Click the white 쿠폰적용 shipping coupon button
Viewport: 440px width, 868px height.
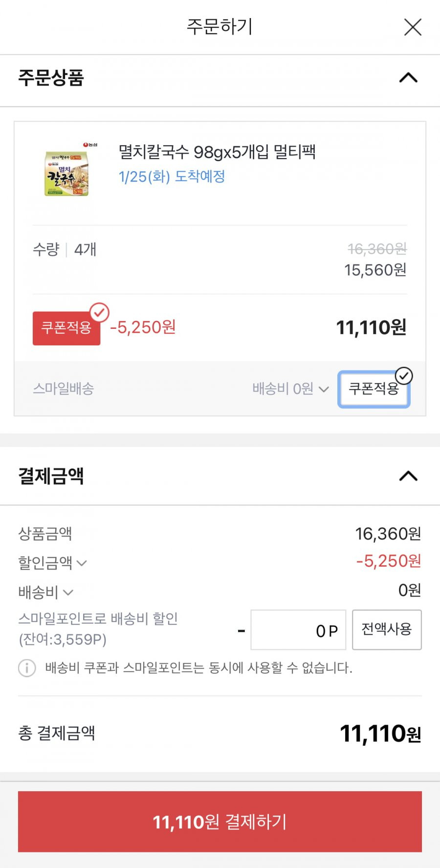pyautogui.click(x=374, y=389)
